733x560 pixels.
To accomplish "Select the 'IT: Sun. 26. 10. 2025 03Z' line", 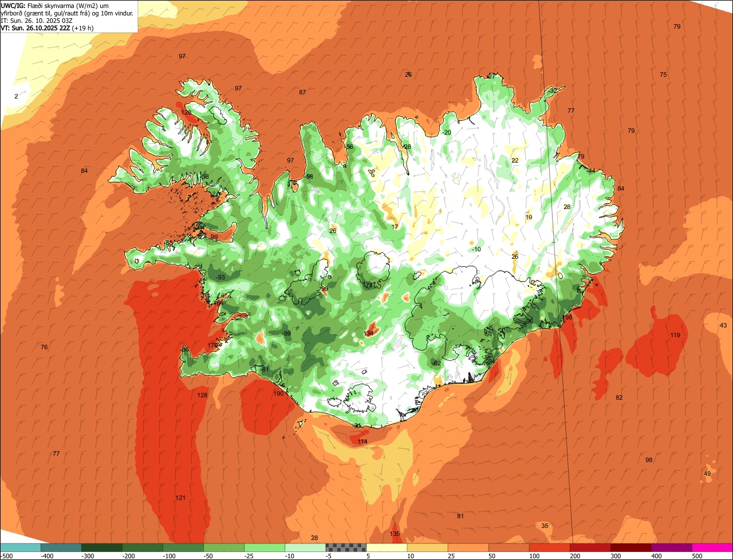I will [x=37, y=20].
